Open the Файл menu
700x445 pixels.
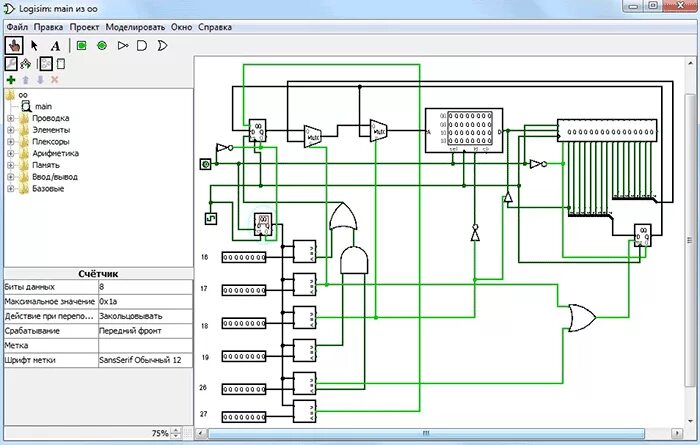point(17,27)
